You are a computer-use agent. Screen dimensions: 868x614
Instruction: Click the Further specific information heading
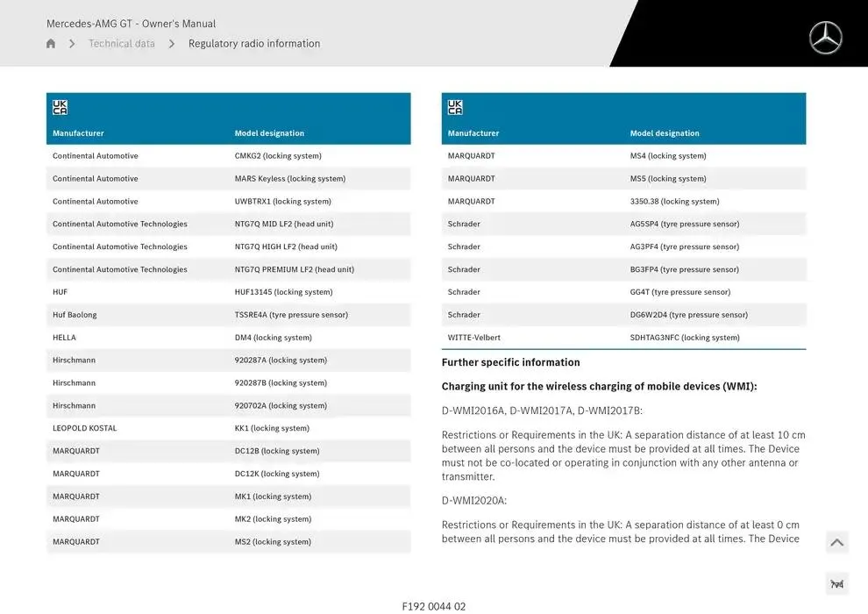(510, 362)
